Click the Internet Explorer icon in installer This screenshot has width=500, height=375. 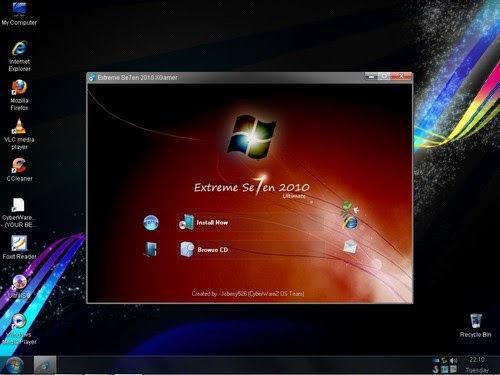(x=350, y=223)
